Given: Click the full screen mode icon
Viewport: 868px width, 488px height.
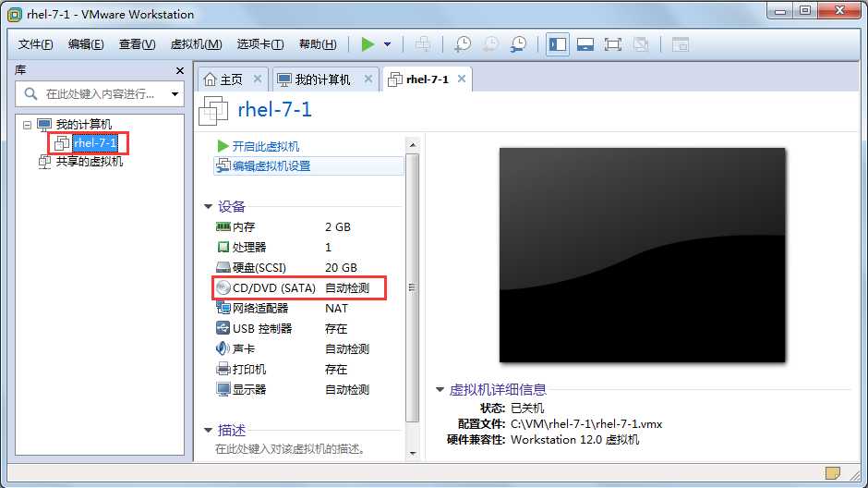Looking at the screenshot, I should coord(613,43).
